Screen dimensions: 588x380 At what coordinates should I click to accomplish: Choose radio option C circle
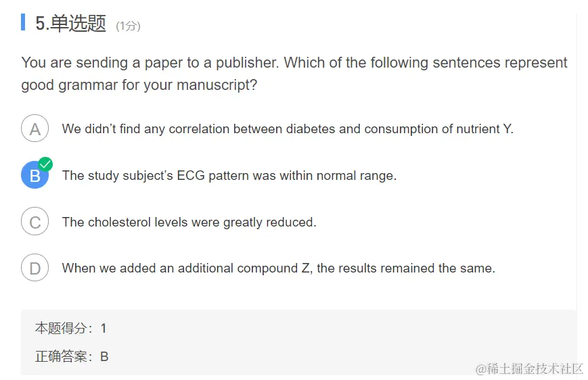pyautogui.click(x=35, y=222)
